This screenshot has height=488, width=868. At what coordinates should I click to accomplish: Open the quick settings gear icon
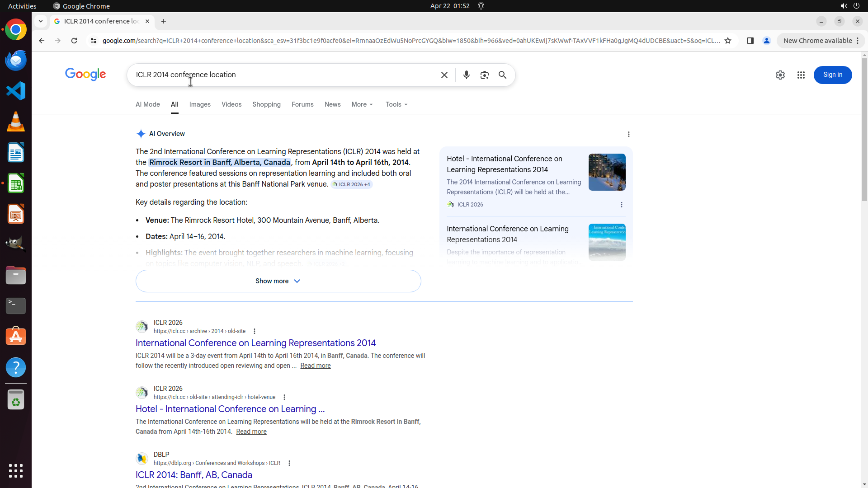(780, 75)
